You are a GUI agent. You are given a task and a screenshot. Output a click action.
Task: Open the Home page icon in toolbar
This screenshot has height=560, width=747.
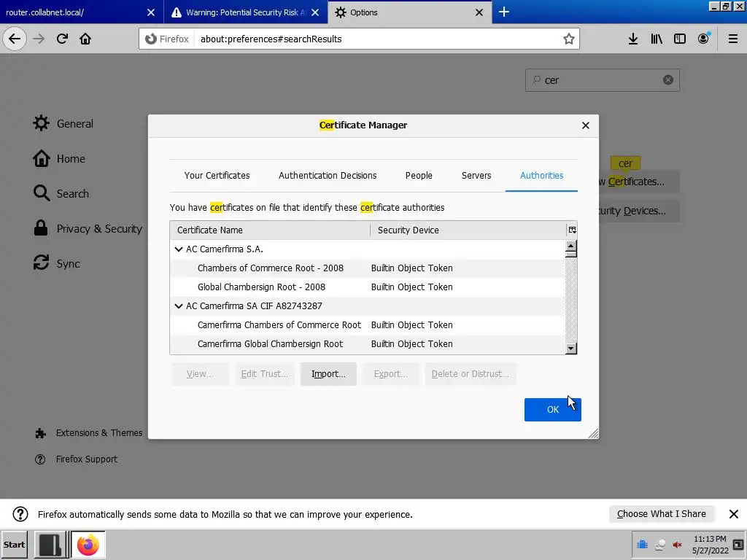(x=85, y=39)
